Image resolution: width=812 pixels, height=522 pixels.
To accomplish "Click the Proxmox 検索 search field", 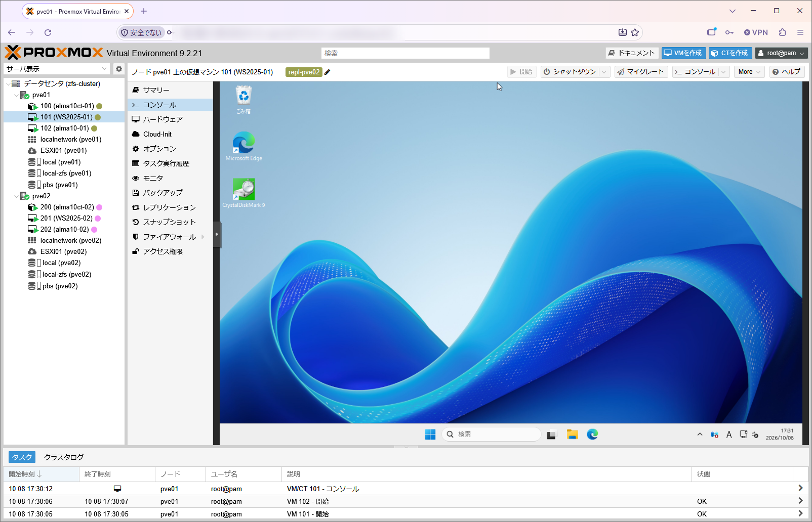I will pyautogui.click(x=405, y=53).
